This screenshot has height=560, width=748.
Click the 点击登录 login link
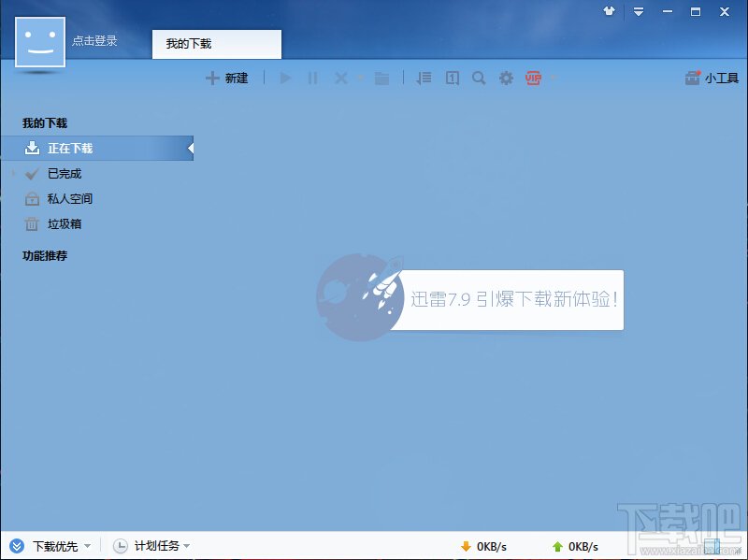pos(94,41)
